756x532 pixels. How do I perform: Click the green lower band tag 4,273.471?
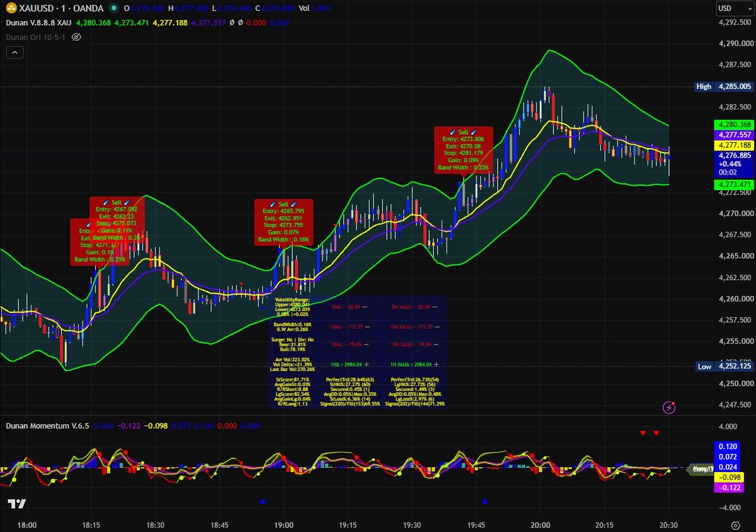click(x=733, y=184)
